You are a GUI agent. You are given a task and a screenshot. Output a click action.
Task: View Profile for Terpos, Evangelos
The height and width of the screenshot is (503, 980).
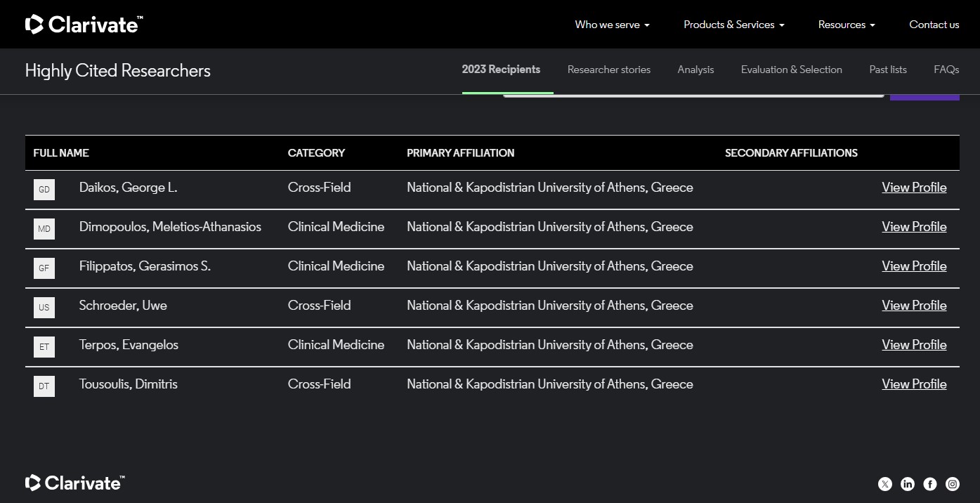pos(914,345)
